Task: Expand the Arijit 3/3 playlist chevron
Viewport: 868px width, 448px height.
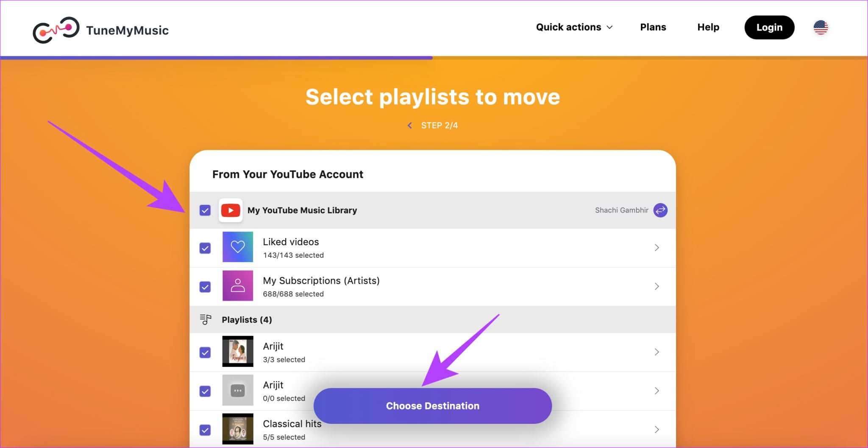Action: [657, 352]
